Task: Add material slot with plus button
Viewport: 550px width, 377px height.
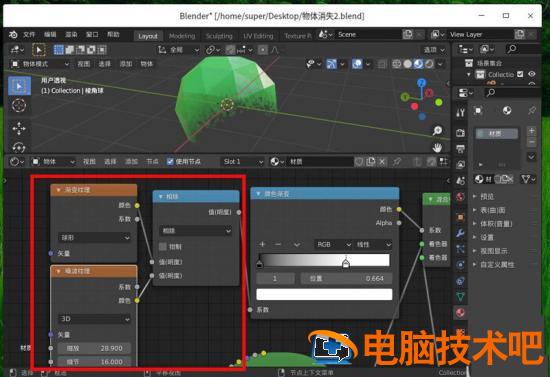Action: point(531,131)
